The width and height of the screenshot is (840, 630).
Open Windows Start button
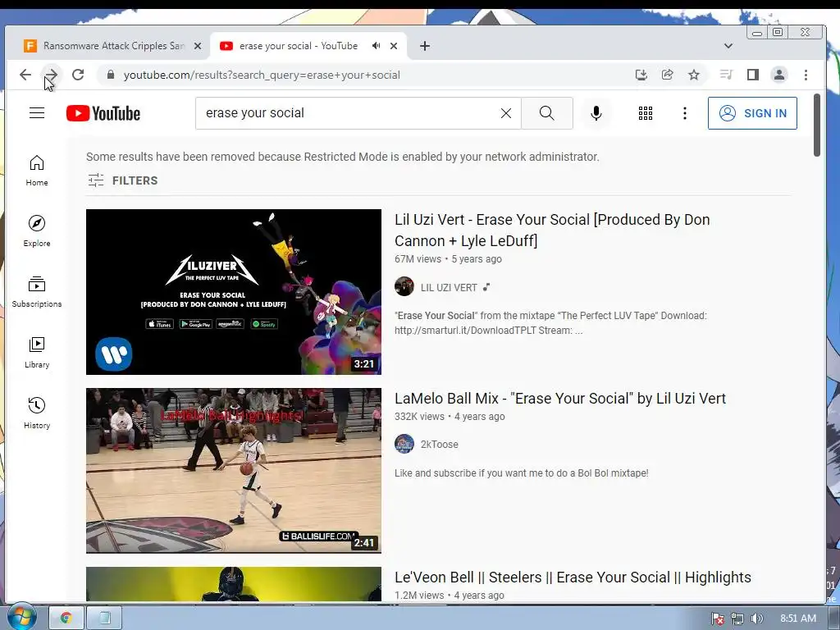(21, 617)
